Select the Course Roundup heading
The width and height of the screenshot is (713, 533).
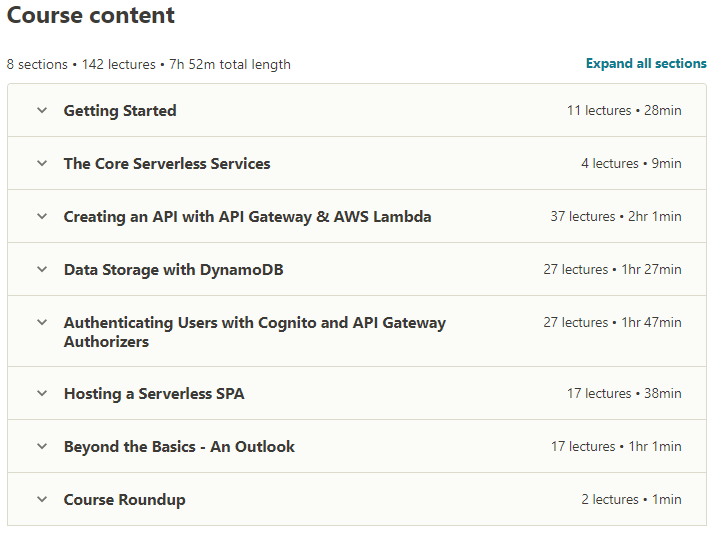tap(125, 500)
